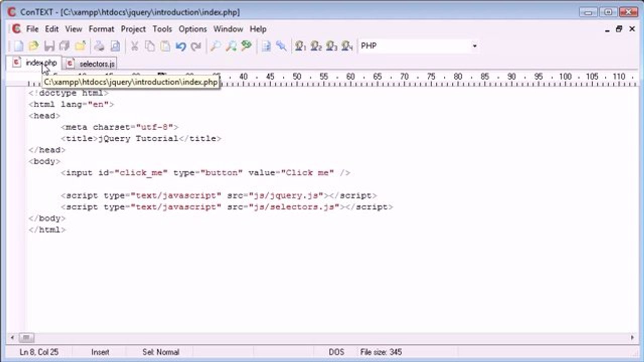Run user command 3
This screenshot has height=362, width=644.
tap(332, 46)
